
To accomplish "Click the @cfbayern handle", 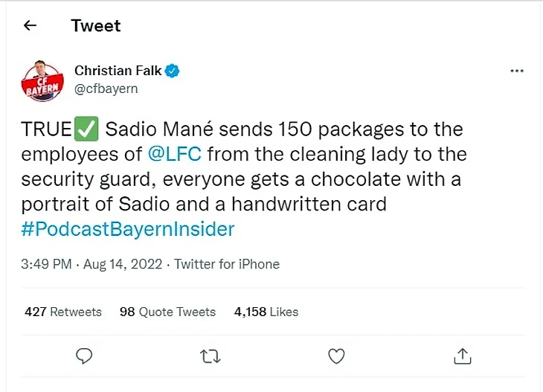I will (x=106, y=89).
